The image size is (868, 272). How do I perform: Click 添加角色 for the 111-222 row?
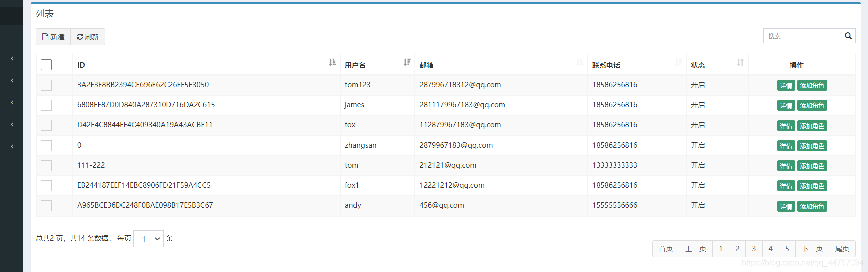tap(812, 166)
